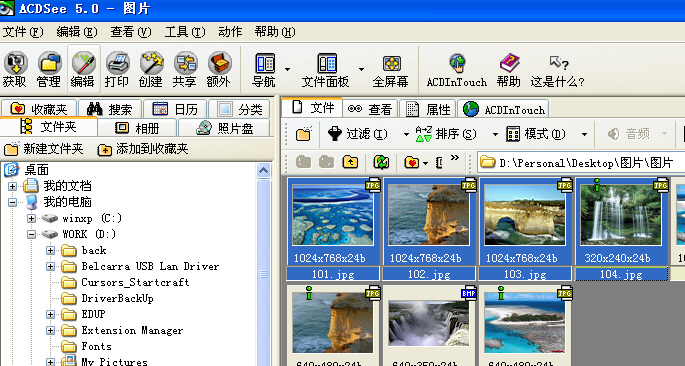The image size is (685, 366).
Task: Open the 文件(F) menu
Action: pos(23,32)
